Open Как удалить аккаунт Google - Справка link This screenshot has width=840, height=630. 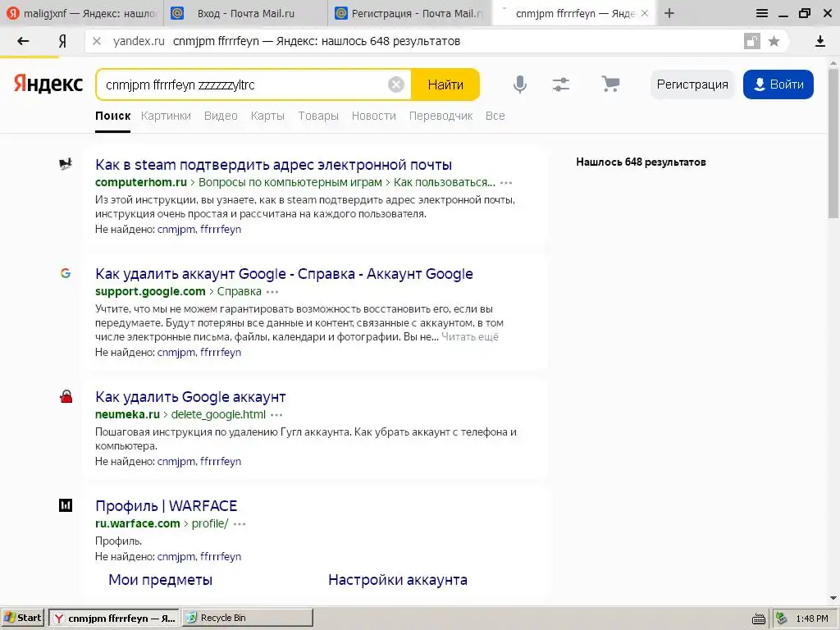[x=284, y=274]
